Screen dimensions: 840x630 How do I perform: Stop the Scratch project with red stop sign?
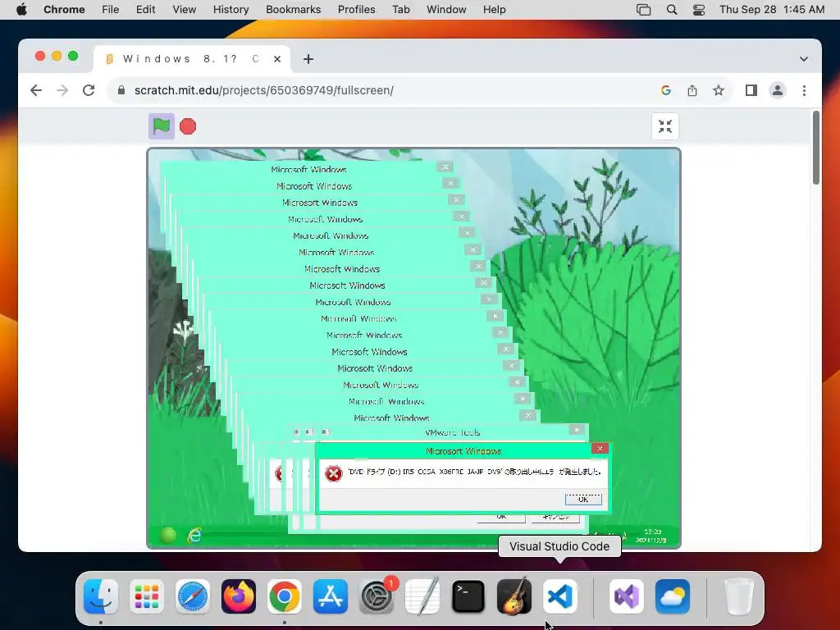[x=188, y=126]
